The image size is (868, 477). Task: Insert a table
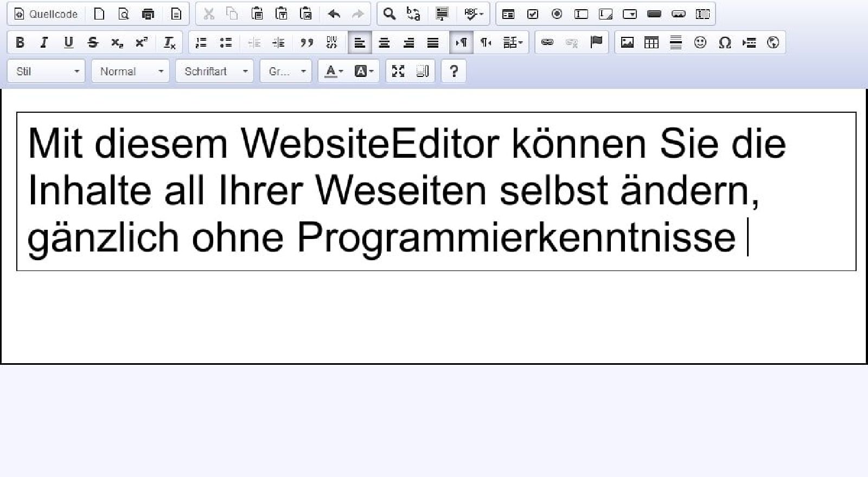tap(652, 42)
